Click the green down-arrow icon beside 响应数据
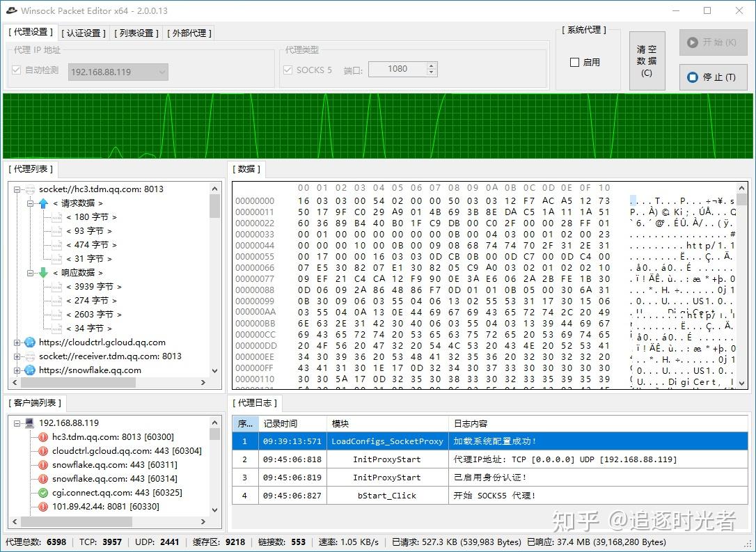 (43, 273)
